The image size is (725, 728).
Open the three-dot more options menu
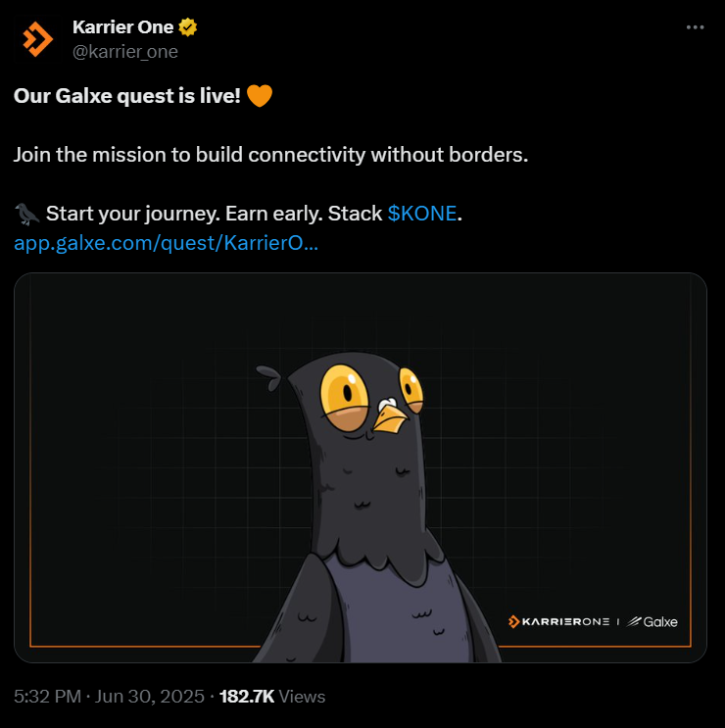(695, 27)
